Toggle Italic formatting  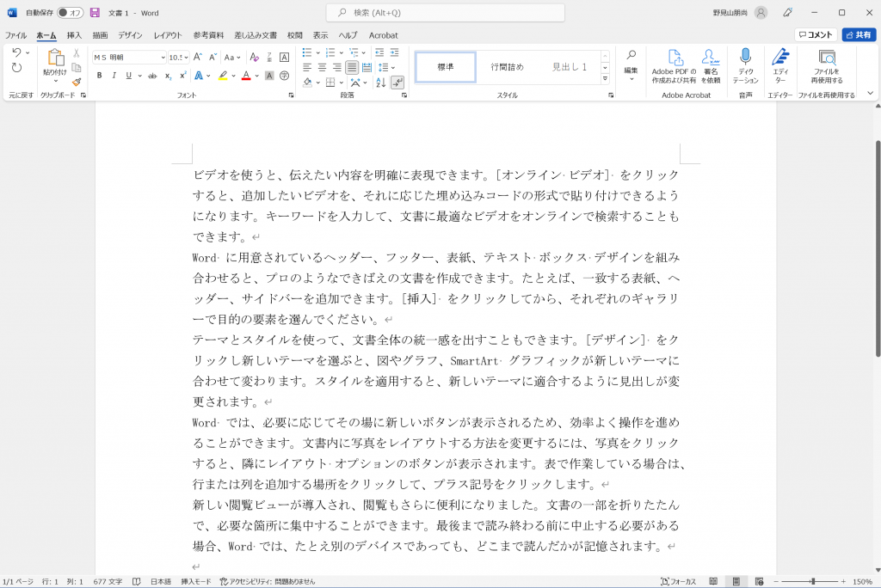coord(114,76)
